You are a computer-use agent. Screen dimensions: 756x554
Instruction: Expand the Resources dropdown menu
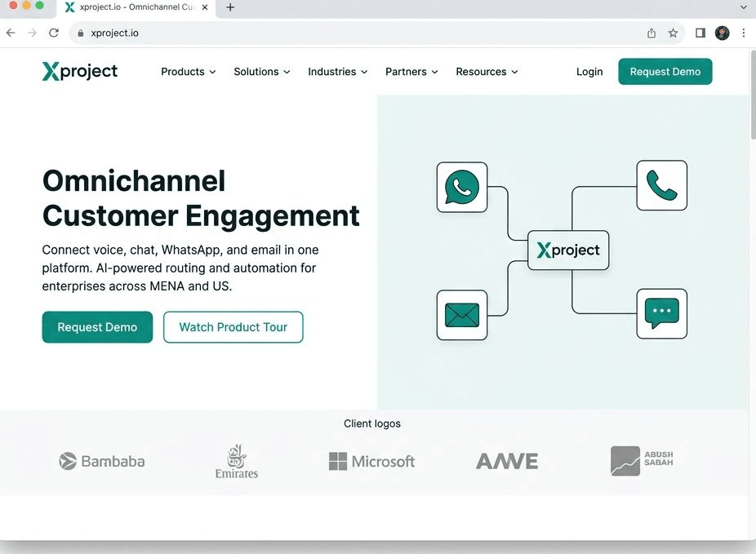tap(487, 72)
